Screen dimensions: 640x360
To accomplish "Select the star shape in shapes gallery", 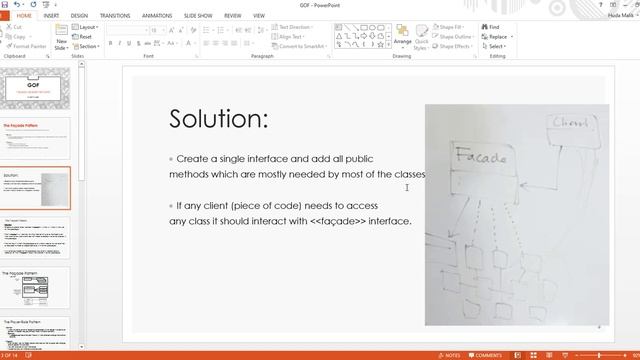I will [380, 44].
